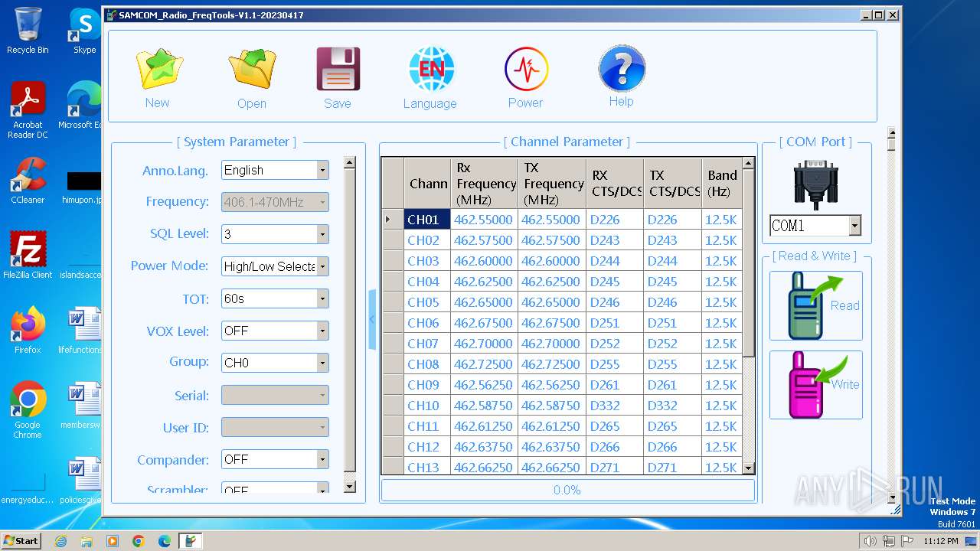Click the Rx Frequency column header

484,184
